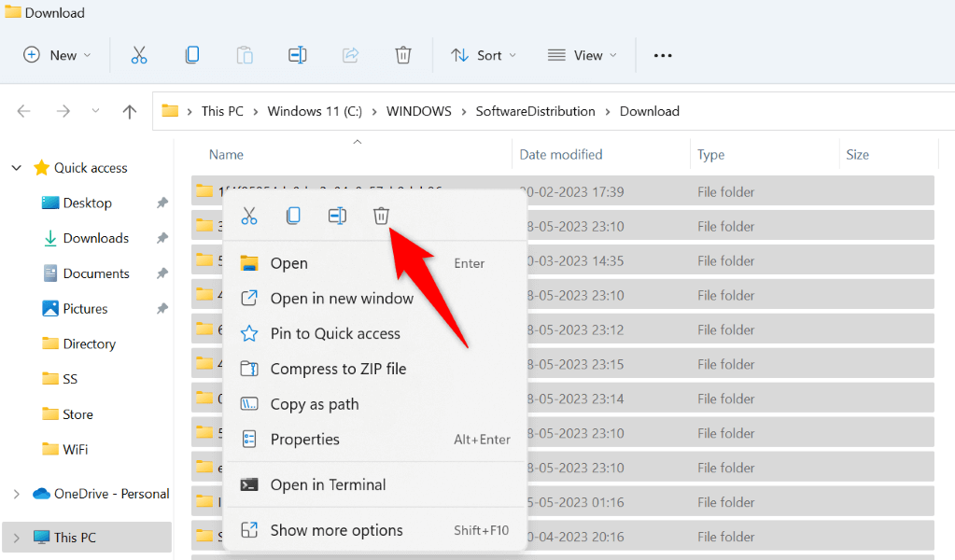955x560 pixels.
Task: Select the row dated 20-02-2023 17:39
Action: coord(563,190)
